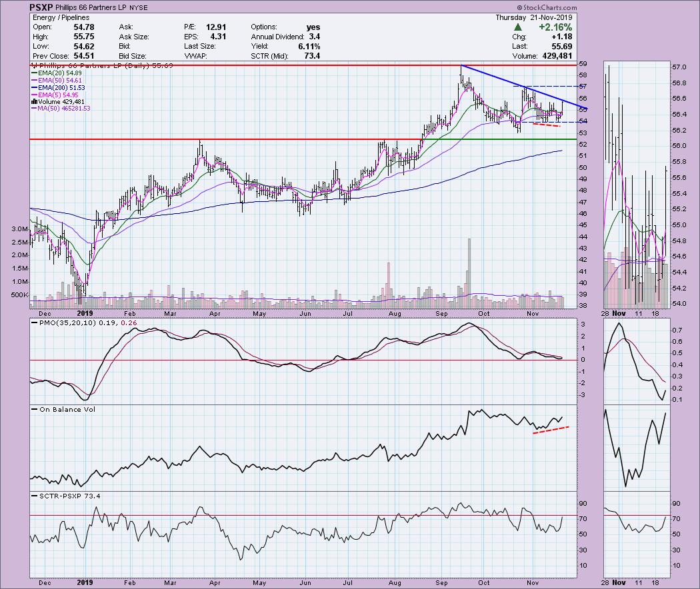Click the Low value 54.62

[83, 47]
